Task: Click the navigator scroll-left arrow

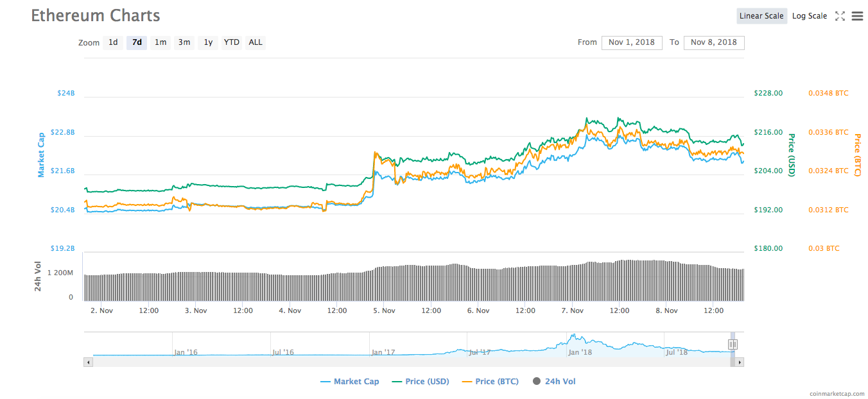Action: tap(89, 362)
